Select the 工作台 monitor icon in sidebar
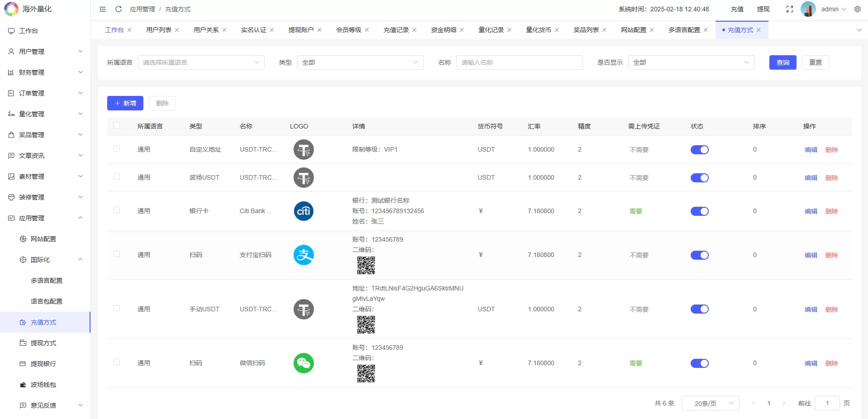868x419 pixels. coord(11,31)
